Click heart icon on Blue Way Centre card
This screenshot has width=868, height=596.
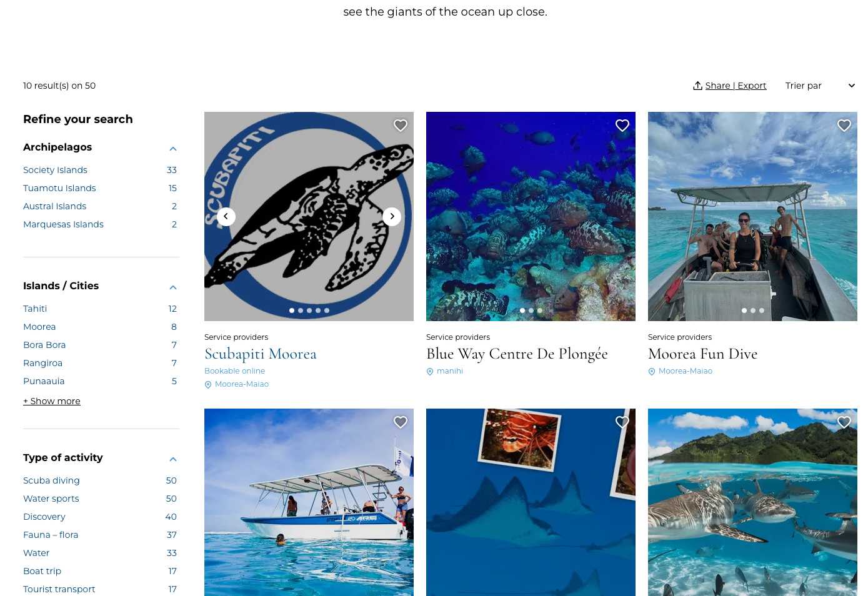[622, 126]
